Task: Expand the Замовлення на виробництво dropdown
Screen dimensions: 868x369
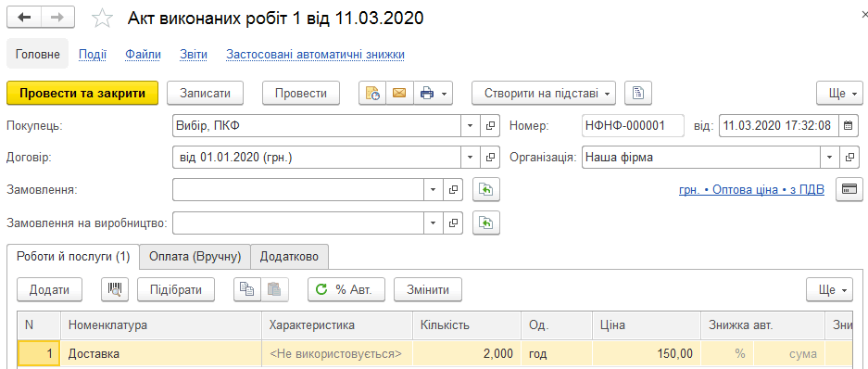Action: [x=434, y=223]
